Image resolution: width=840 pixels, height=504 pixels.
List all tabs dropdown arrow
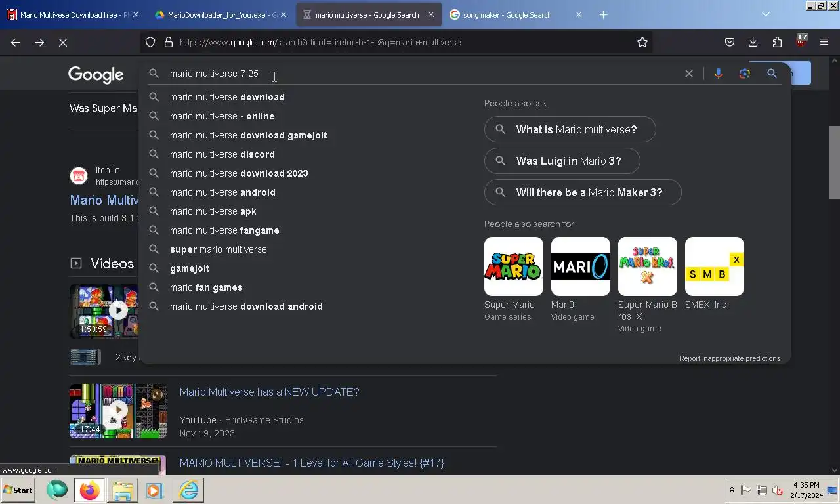(x=766, y=14)
